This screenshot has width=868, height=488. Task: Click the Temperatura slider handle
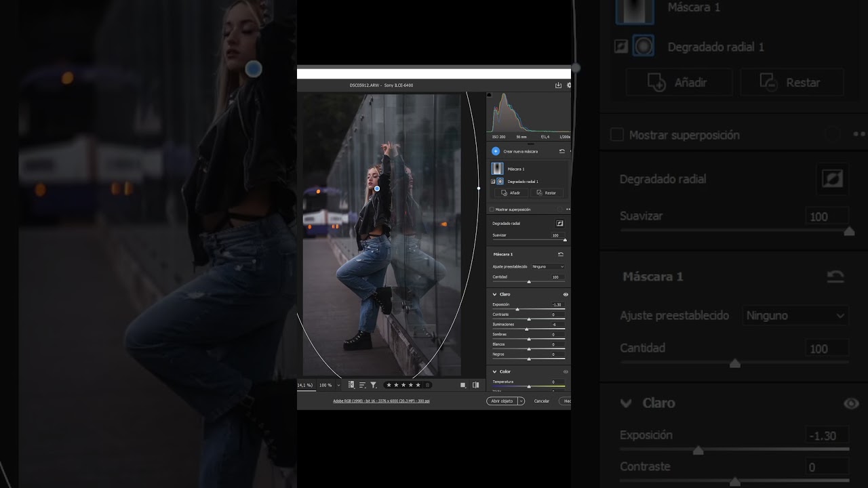529,386
